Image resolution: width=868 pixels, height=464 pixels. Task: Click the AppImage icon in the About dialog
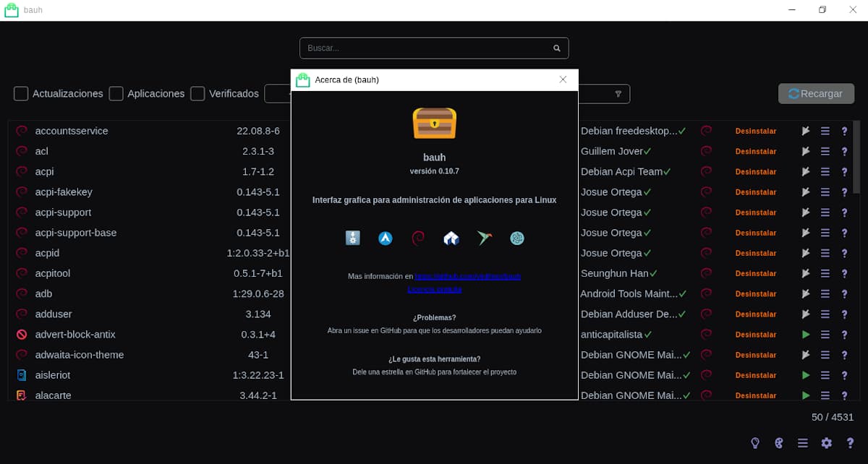pos(352,238)
